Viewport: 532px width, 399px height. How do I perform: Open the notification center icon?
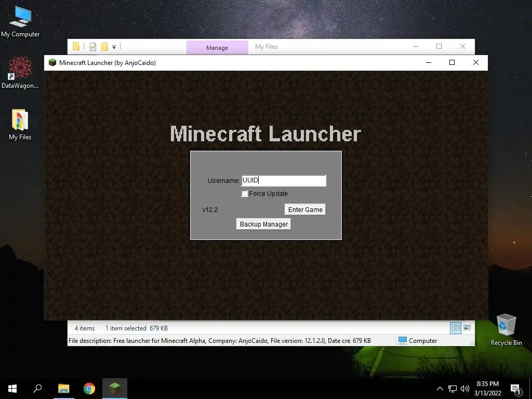(515, 389)
